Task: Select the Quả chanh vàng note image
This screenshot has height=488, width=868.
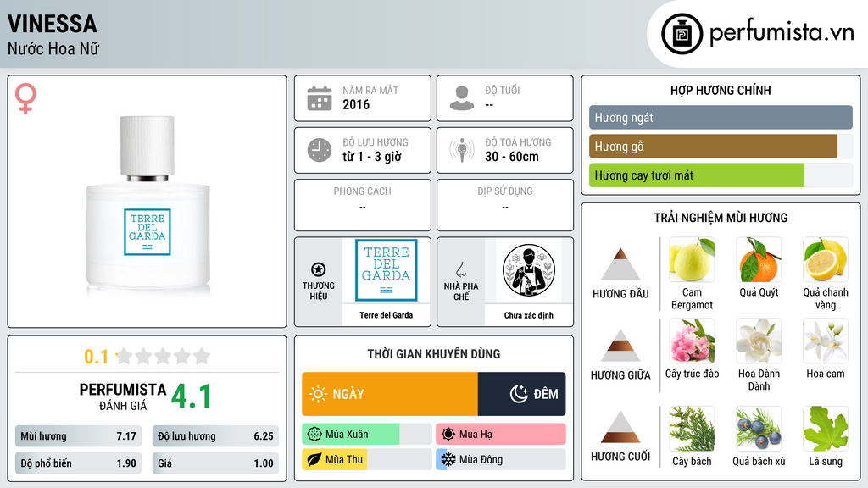Action: point(826,259)
